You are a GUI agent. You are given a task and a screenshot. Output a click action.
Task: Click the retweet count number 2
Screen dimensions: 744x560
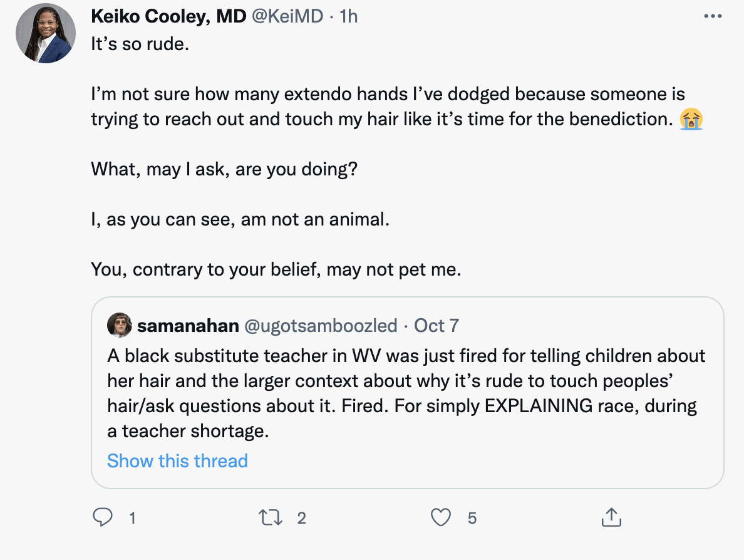[301, 518]
